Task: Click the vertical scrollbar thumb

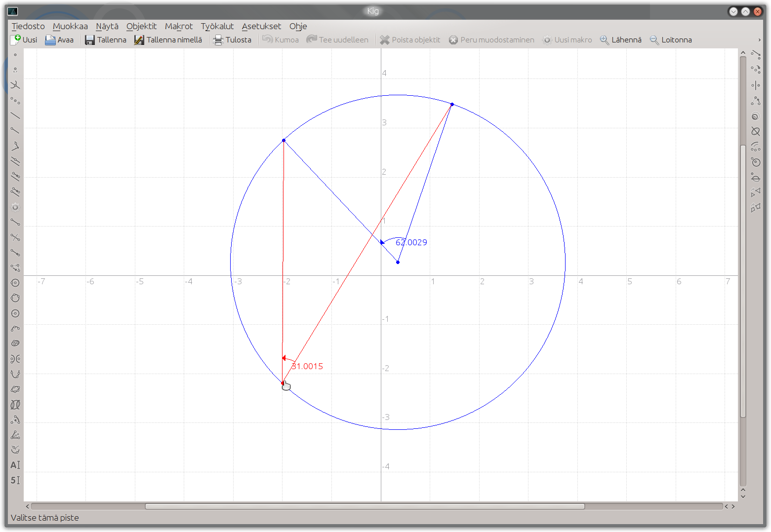Action: pyautogui.click(x=743, y=281)
